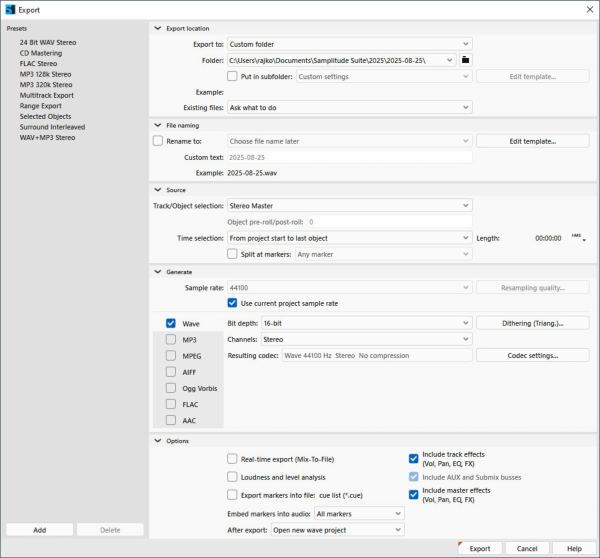Select the Selected Objects preset
Image resolution: width=600 pixels, height=558 pixels.
pos(46,116)
